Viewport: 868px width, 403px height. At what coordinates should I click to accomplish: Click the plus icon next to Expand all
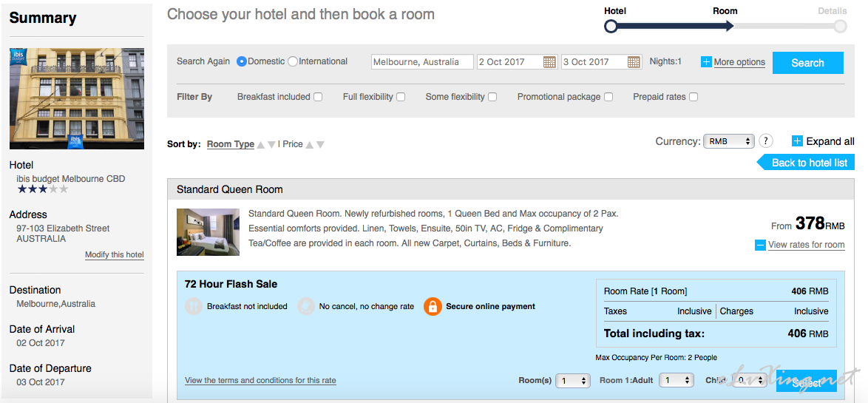click(x=797, y=141)
